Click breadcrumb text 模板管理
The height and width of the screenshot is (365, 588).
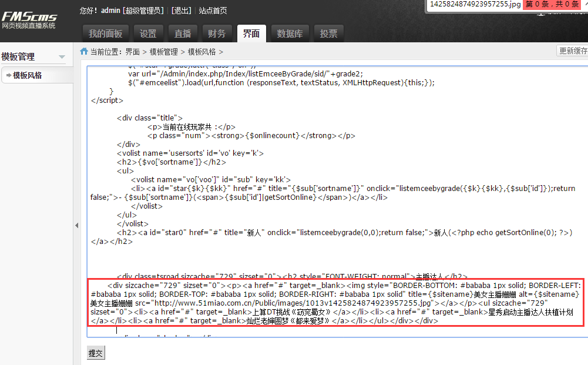(x=163, y=52)
